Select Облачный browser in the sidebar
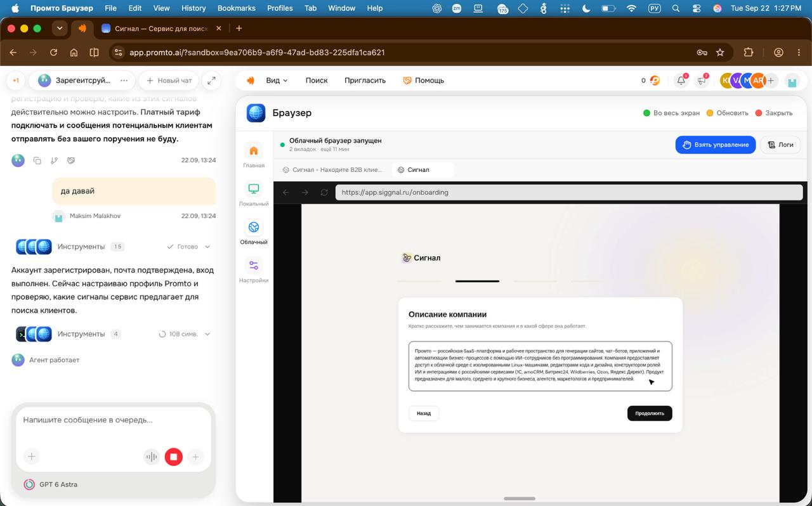 [x=254, y=232]
